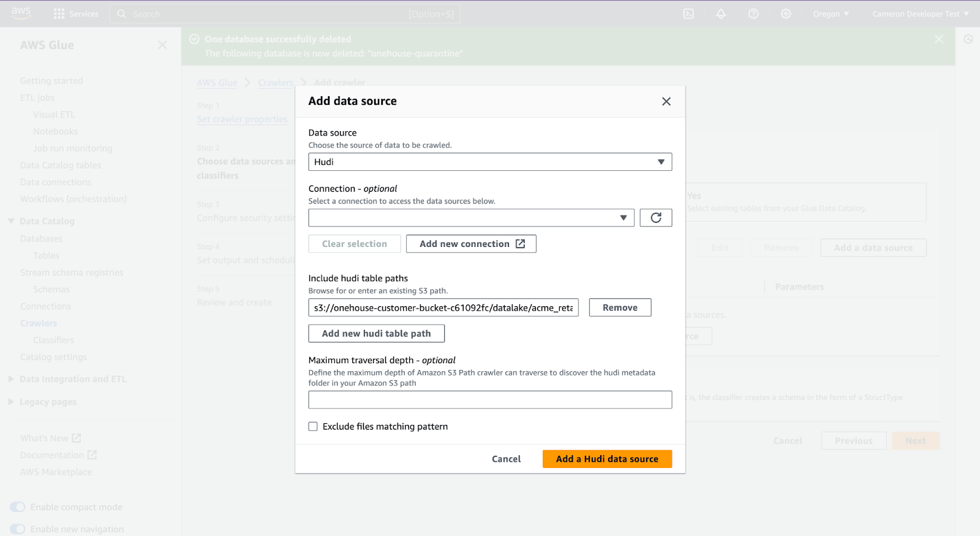Cancel the Add data source dialog

(507, 459)
